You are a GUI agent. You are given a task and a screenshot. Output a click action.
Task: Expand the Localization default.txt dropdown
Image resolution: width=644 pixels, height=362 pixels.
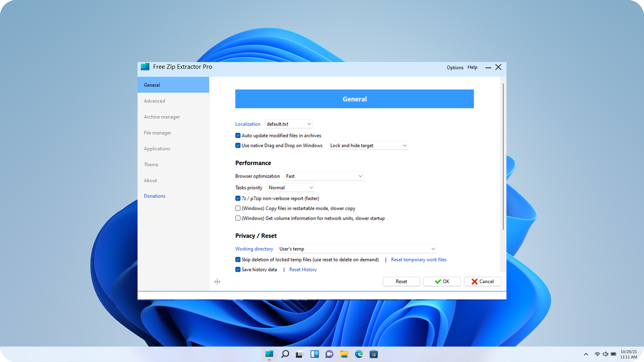click(x=289, y=124)
